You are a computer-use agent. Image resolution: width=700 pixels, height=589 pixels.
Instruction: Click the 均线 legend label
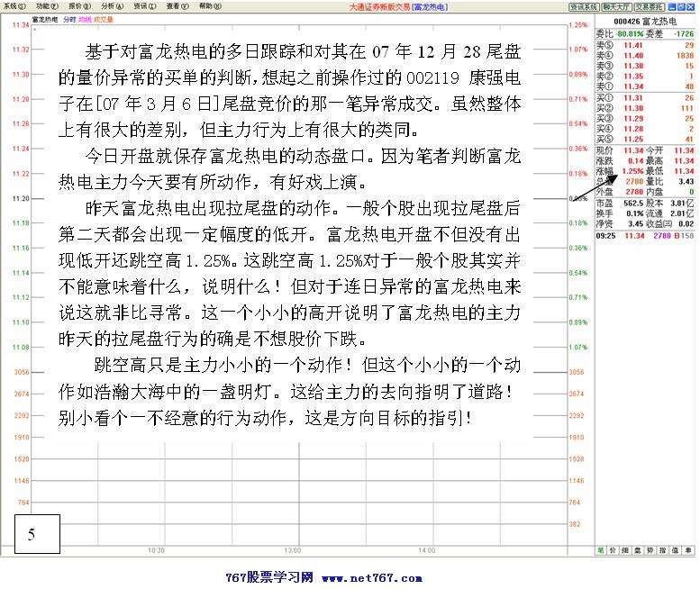(85, 18)
